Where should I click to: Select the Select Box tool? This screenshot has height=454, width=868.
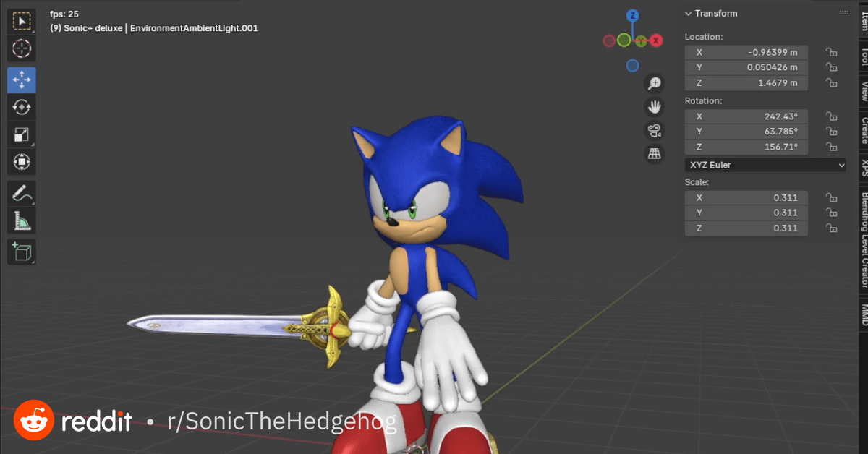click(22, 22)
